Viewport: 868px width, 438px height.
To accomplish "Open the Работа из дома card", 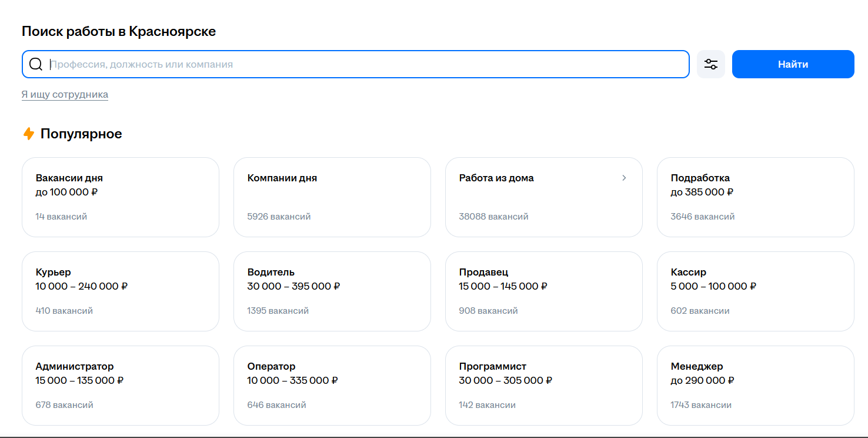I will point(544,197).
